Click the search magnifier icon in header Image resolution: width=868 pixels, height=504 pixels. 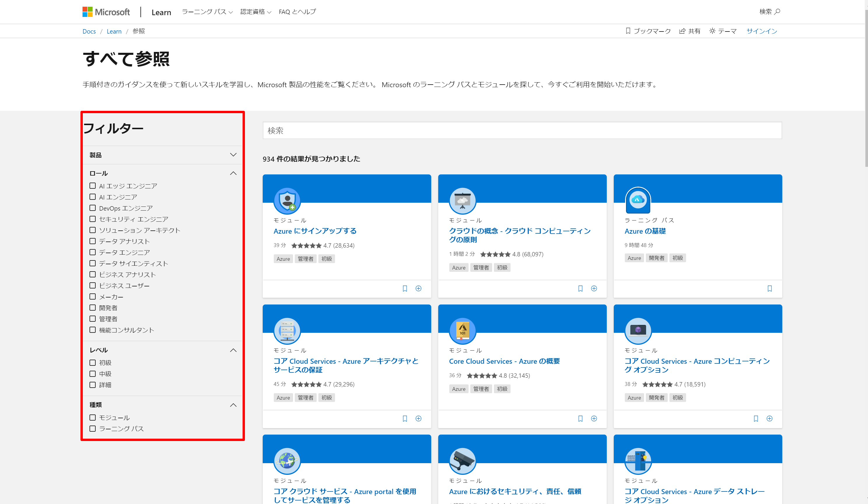(777, 12)
